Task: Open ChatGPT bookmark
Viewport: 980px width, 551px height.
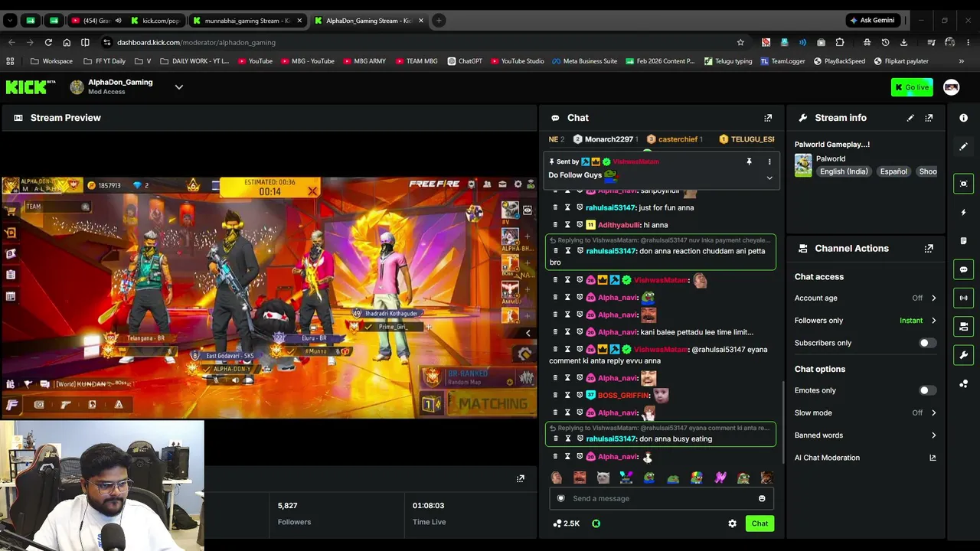Action: pos(465,61)
